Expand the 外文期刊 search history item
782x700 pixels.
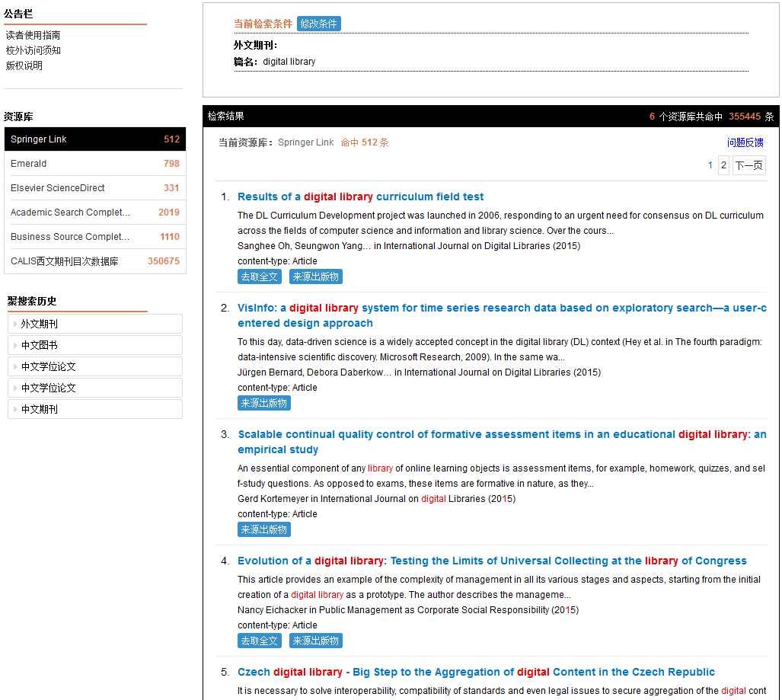coord(94,324)
